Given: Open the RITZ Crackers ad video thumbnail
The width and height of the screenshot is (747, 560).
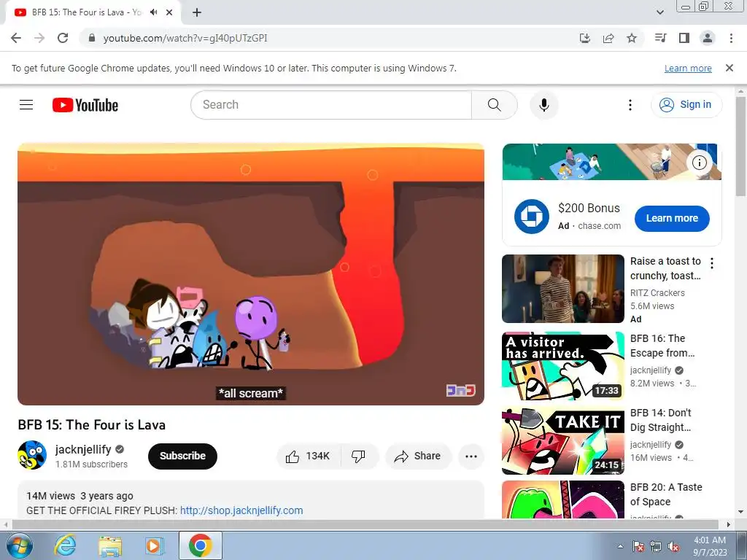Looking at the screenshot, I should (562, 289).
